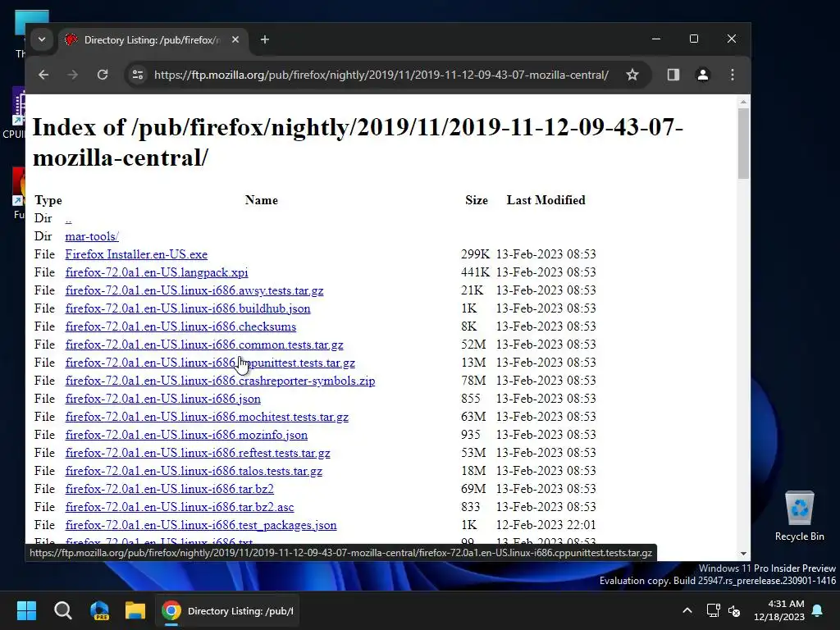
Task: Click the '78M' size value
Action: 473,381
